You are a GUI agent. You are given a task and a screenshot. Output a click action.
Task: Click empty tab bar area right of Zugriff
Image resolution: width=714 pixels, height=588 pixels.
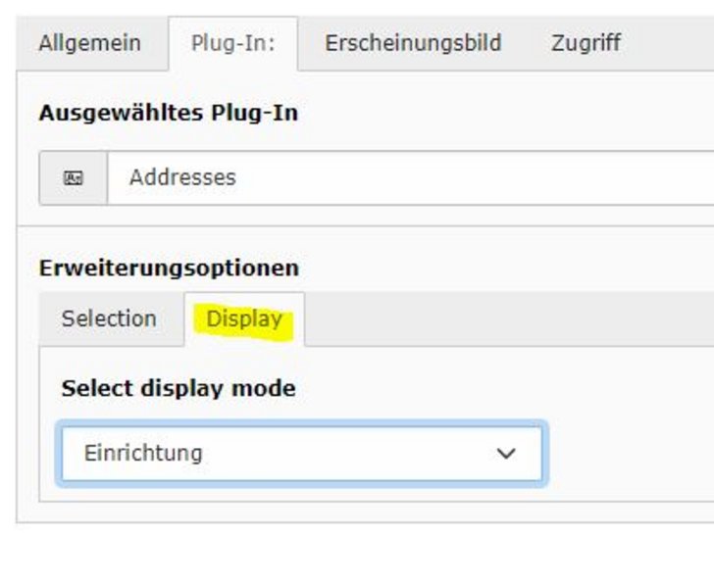(677, 44)
